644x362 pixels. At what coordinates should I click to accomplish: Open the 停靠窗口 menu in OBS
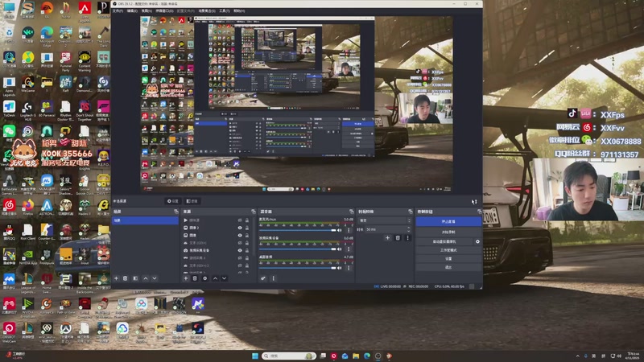point(165,10)
